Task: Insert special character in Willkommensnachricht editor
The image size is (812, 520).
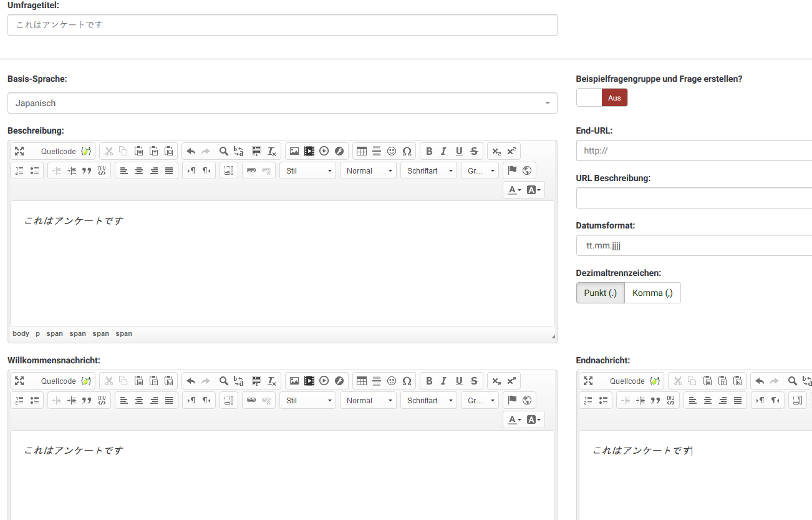Action: coord(407,381)
